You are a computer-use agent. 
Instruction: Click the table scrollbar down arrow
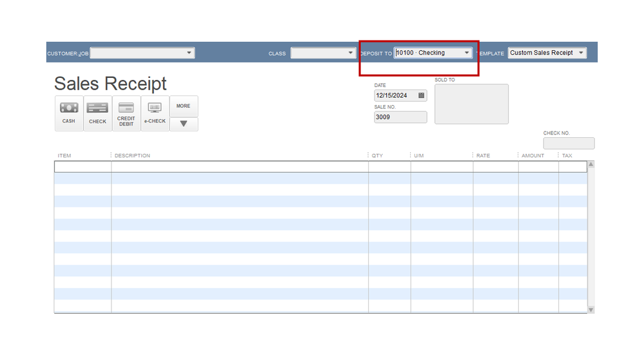pyautogui.click(x=591, y=310)
